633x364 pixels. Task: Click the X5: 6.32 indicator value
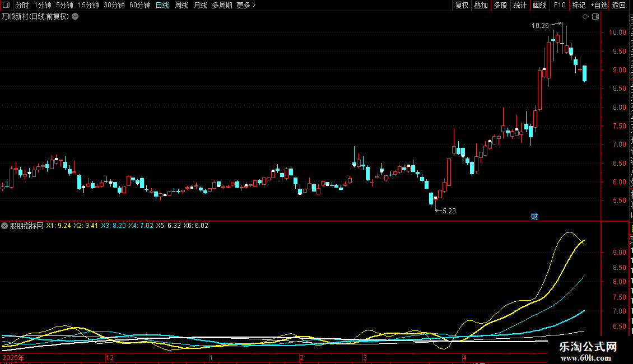point(169,226)
